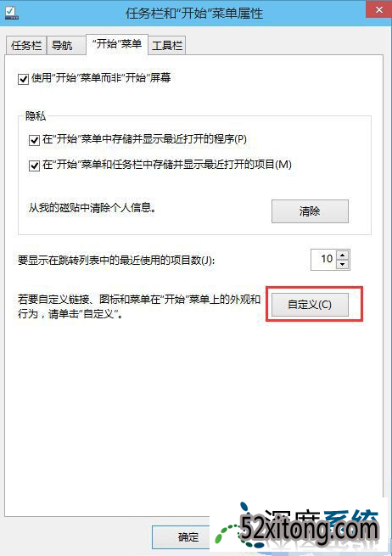Screen dimensions: 392x556
Task: Open the 导航 tab
Action: pos(62,45)
